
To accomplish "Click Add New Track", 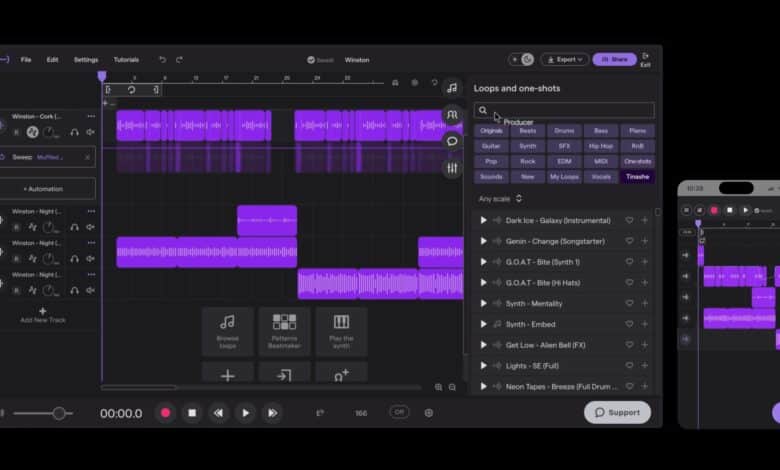I will click(x=43, y=315).
